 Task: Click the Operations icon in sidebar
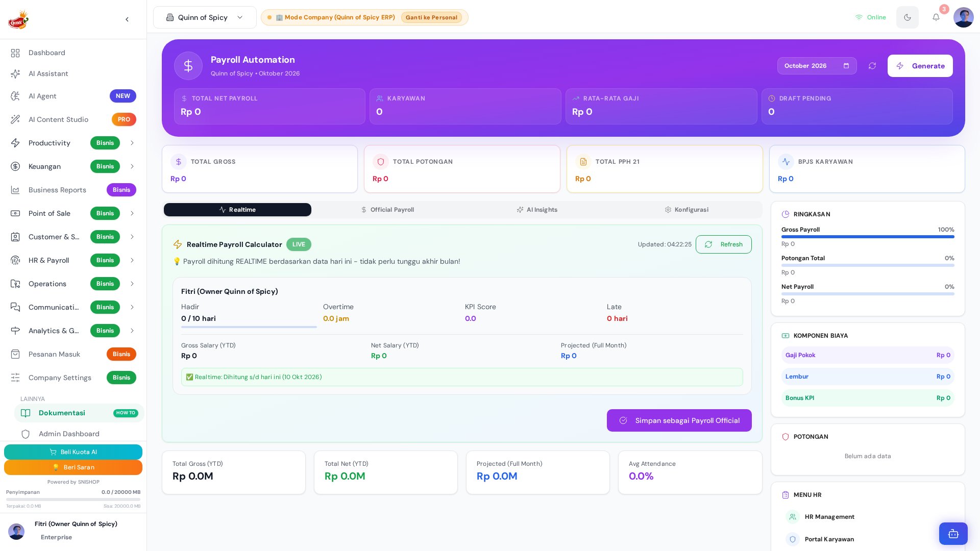pos(15,284)
